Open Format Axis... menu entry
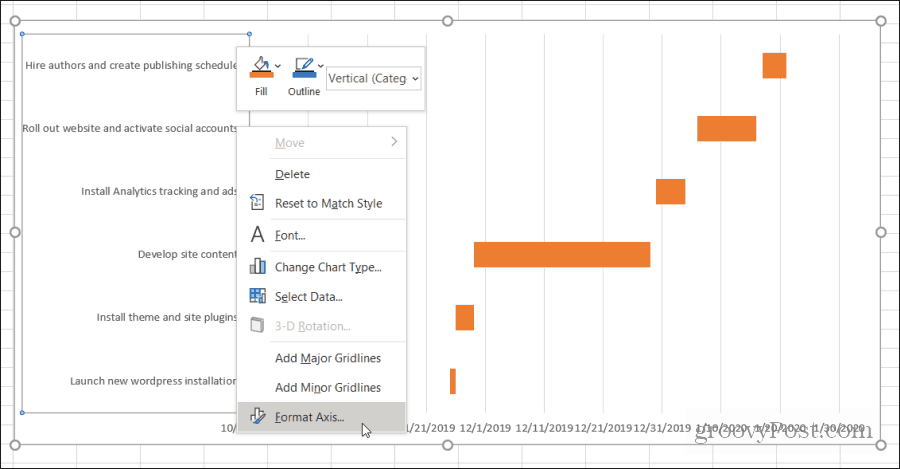Image resolution: width=900 pixels, height=469 pixels. tap(321, 417)
